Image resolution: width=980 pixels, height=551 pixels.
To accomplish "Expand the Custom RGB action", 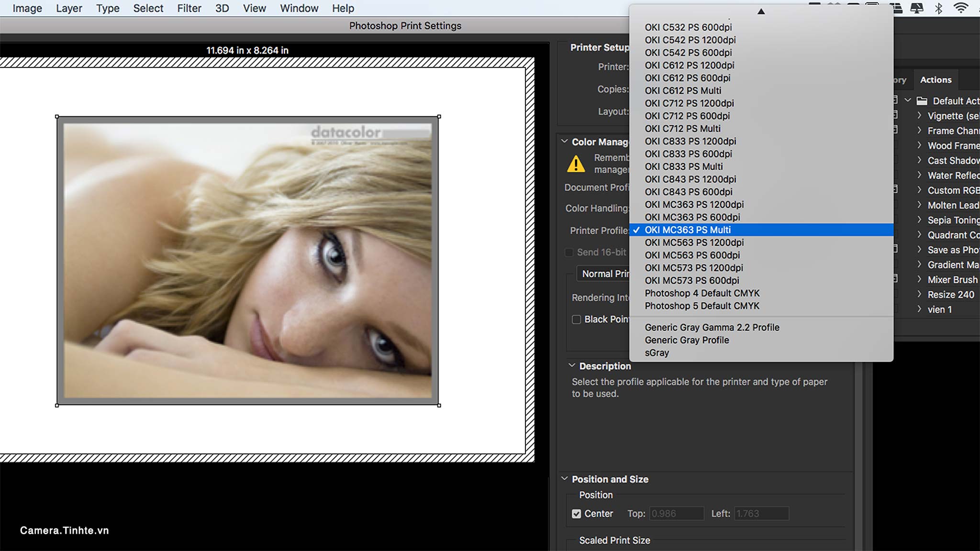I will pyautogui.click(x=919, y=190).
